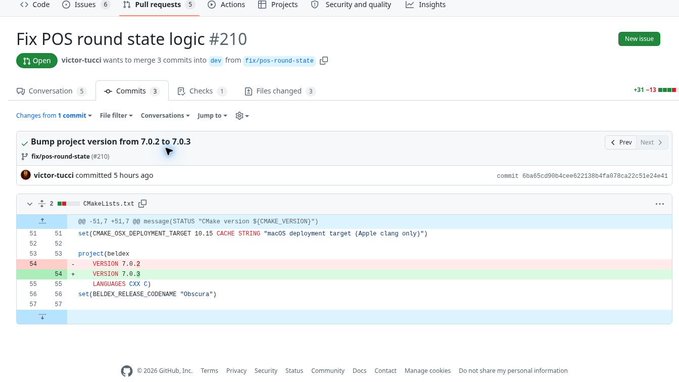This screenshot has width=679, height=382.
Task: Open the Security footer link
Action: [265, 371]
